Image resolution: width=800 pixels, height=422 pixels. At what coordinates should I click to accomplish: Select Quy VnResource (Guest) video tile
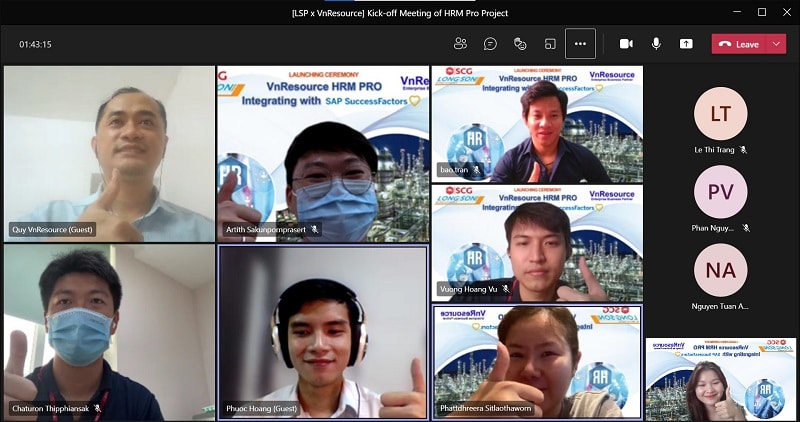(x=109, y=154)
